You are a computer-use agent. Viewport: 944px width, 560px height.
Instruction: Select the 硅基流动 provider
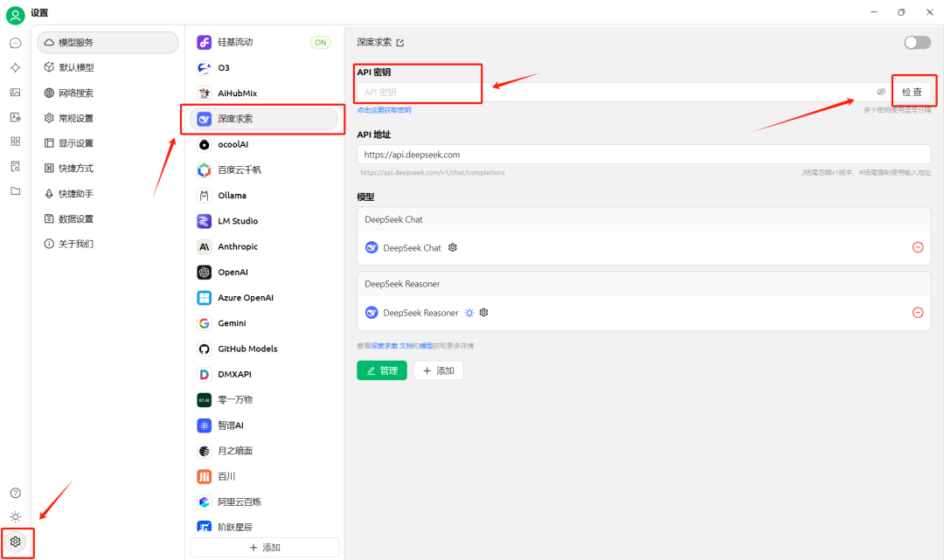(264, 42)
